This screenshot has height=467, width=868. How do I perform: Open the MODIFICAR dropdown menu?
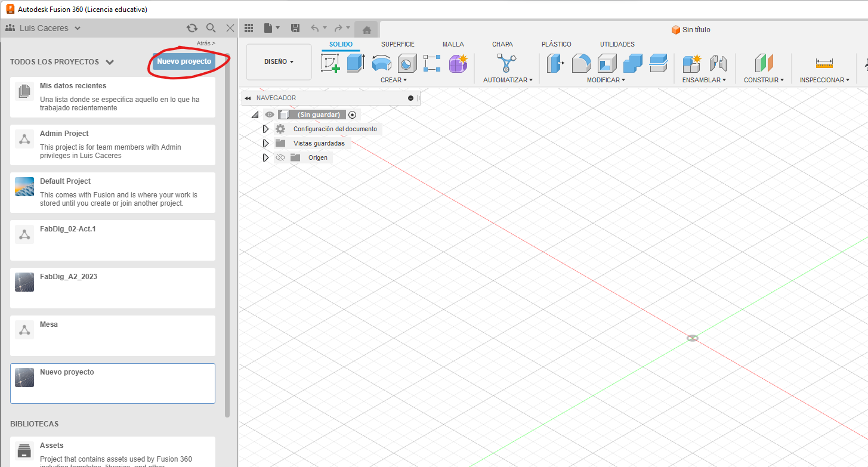tap(606, 80)
